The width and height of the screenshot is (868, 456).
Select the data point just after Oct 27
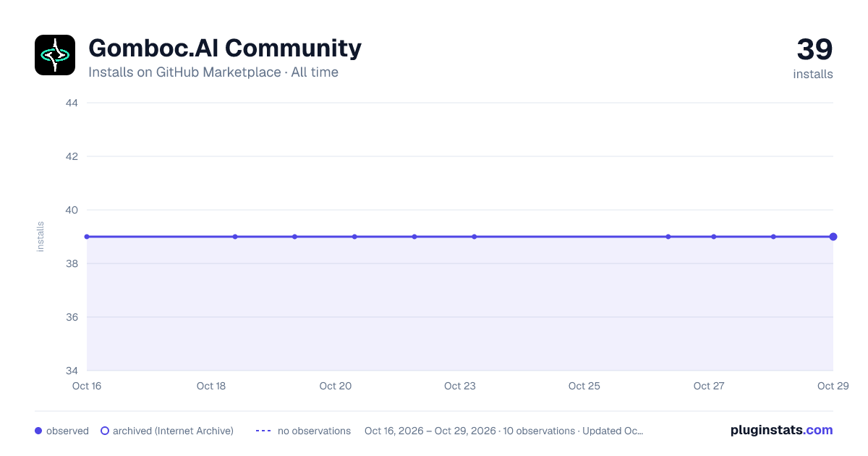714,237
